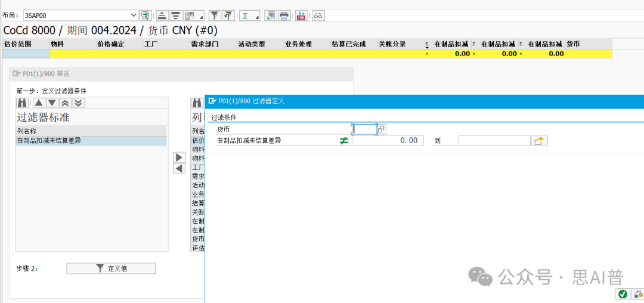Viewport: 644px width, 303px height.
Task: Click the print icon in toolbar
Action: tap(284, 16)
